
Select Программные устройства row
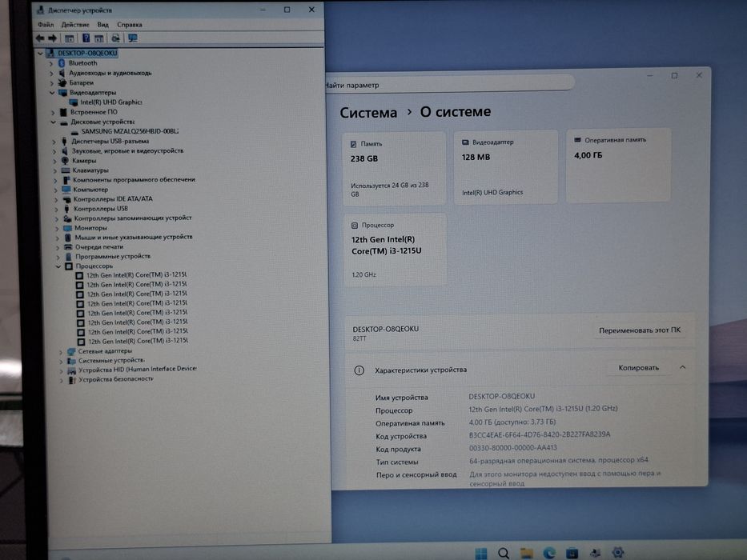(x=113, y=256)
